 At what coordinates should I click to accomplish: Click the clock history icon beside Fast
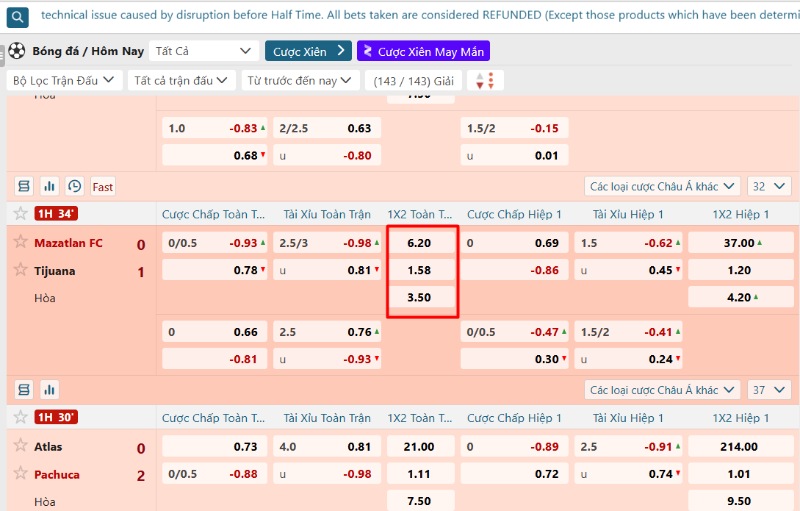coord(75,186)
